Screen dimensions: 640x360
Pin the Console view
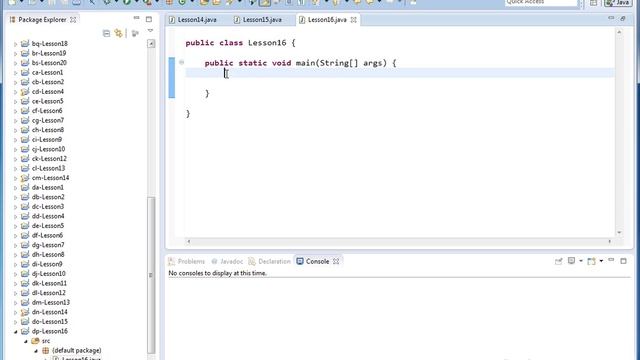click(x=558, y=261)
